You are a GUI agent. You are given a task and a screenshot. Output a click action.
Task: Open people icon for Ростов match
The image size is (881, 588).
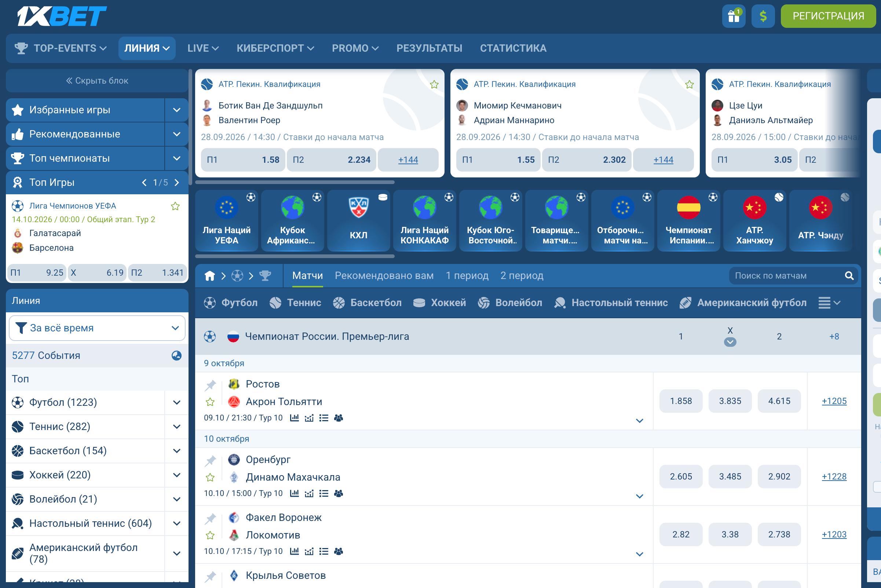tap(339, 418)
